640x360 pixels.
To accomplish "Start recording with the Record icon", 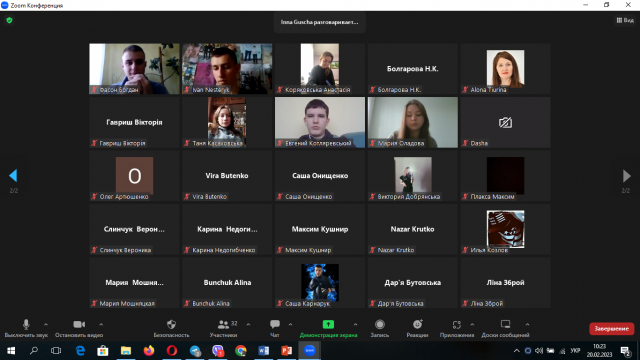I will (x=380, y=324).
